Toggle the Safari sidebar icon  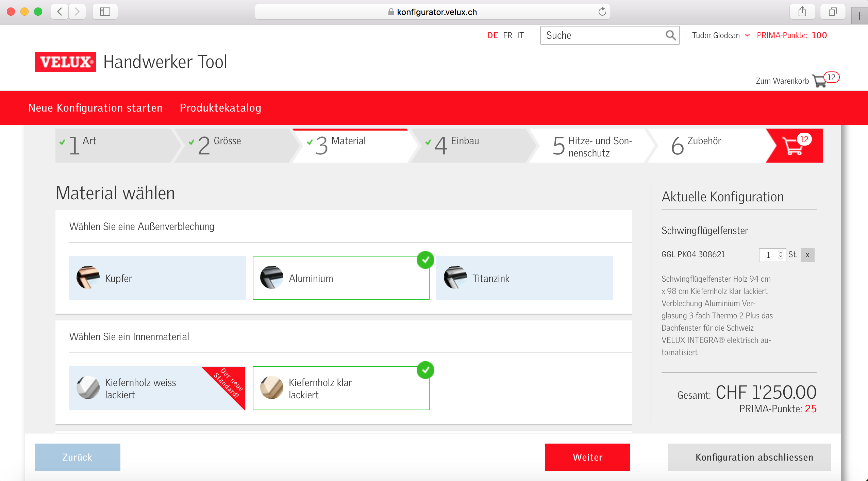pyautogui.click(x=105, y=12)
